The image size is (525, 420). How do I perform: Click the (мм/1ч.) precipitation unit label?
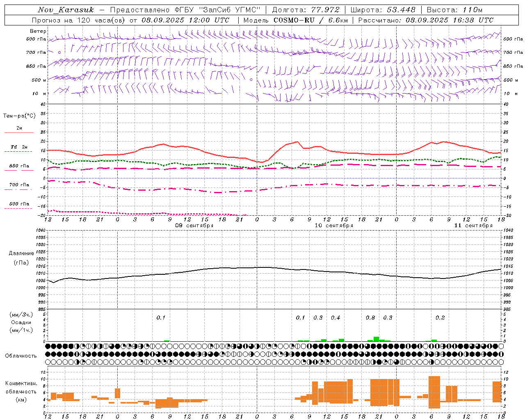[21, 330]
